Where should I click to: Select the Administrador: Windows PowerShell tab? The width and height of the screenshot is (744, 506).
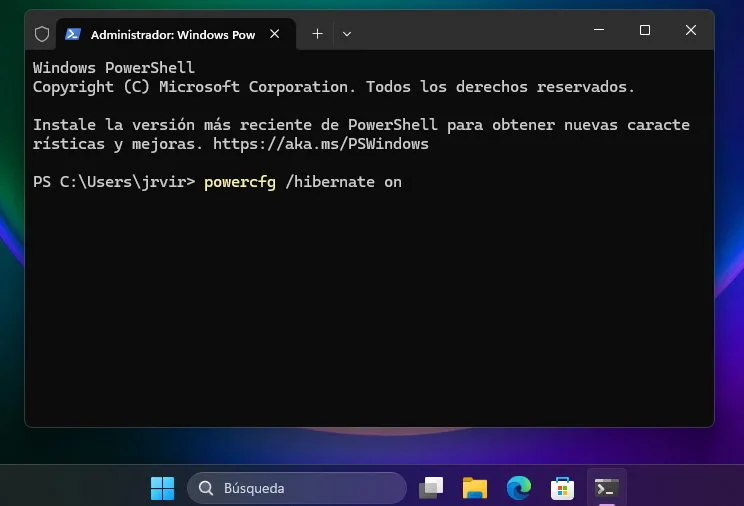(176, 34)
